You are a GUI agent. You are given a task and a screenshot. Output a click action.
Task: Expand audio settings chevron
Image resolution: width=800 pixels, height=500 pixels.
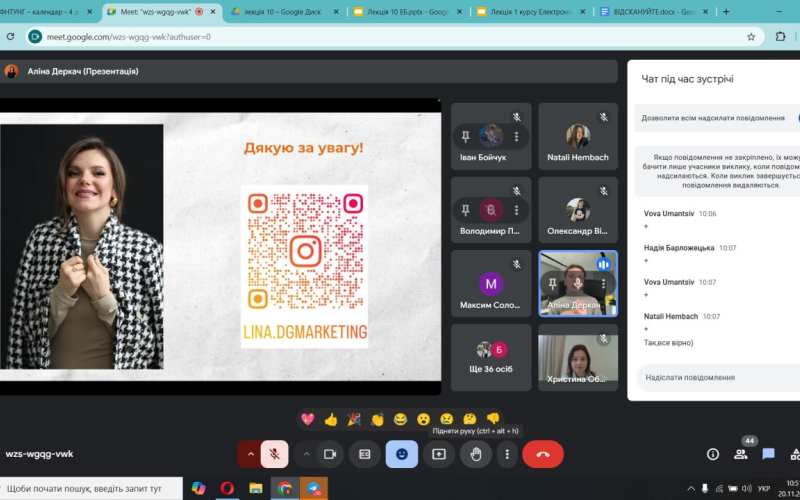click(x=251, y=454)
